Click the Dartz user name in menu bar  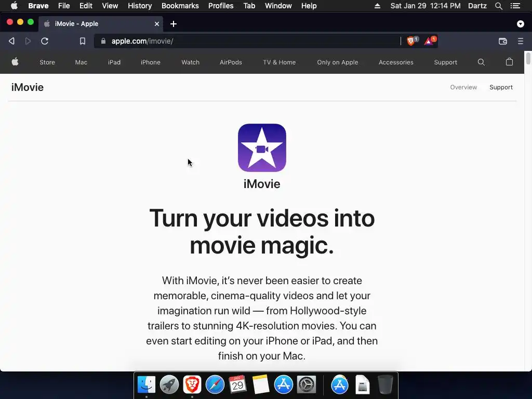477,6
